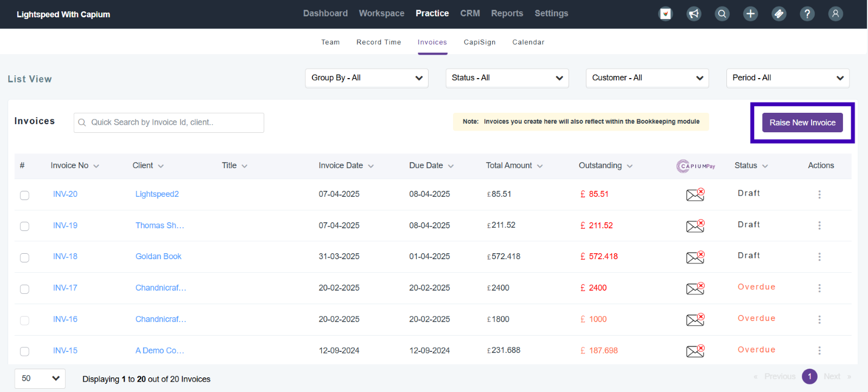Open the Group By - All dropdown

367,78
